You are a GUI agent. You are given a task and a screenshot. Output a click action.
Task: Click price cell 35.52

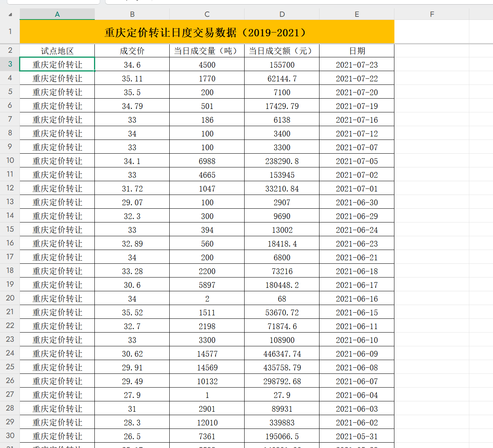(x=132, y=312)
